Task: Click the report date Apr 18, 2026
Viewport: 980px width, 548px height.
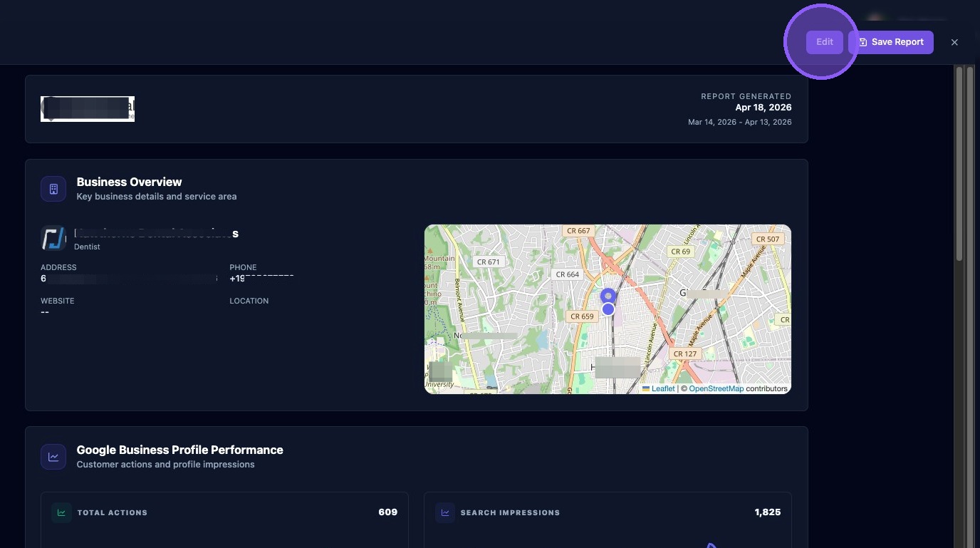Action: point(763,108)
